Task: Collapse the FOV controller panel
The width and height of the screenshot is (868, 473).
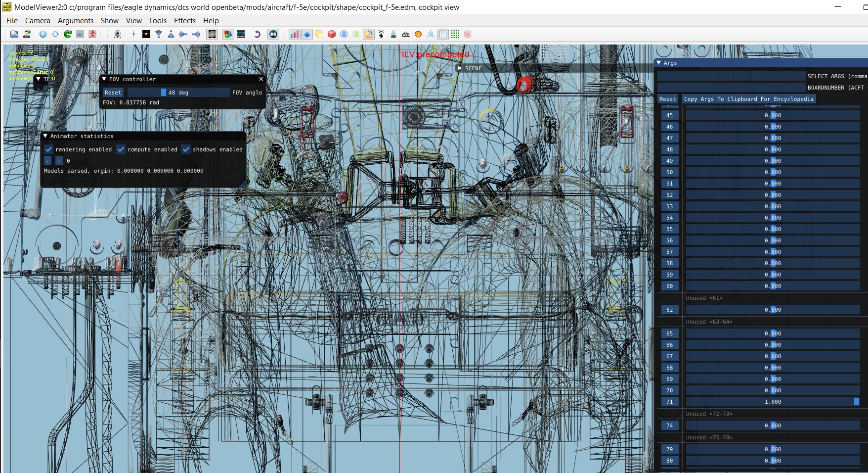Action: point(104,79)
